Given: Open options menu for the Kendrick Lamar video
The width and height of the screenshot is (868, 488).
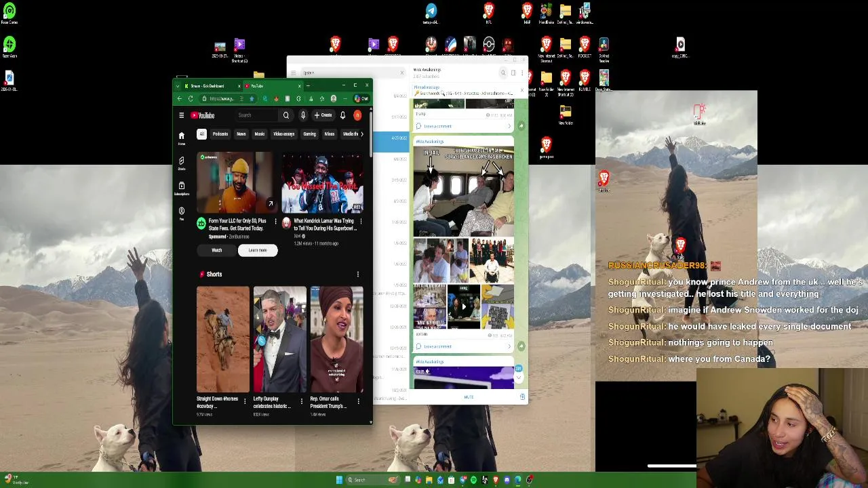Looking at the screenshot, I should tap(361, 221).
